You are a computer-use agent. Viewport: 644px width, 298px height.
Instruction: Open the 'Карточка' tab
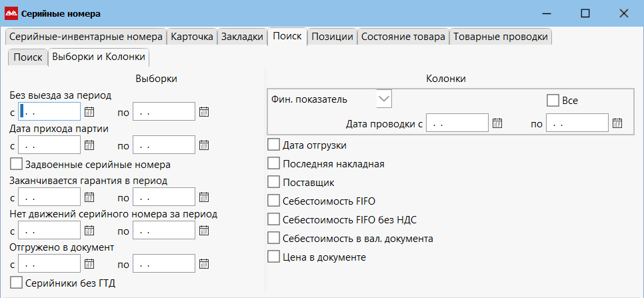point(191,37)
